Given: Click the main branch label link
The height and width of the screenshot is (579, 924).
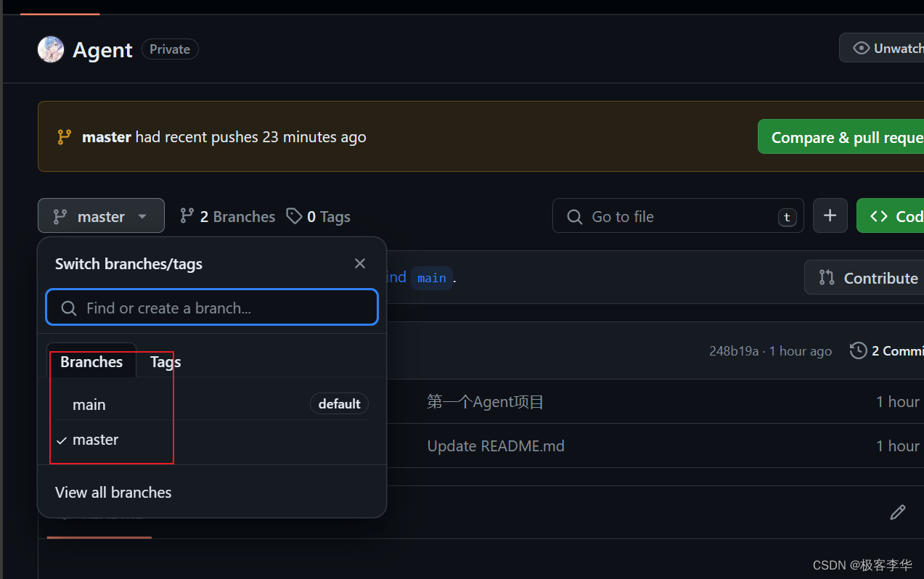Looking at the screenshot, I should click(432, 278).
